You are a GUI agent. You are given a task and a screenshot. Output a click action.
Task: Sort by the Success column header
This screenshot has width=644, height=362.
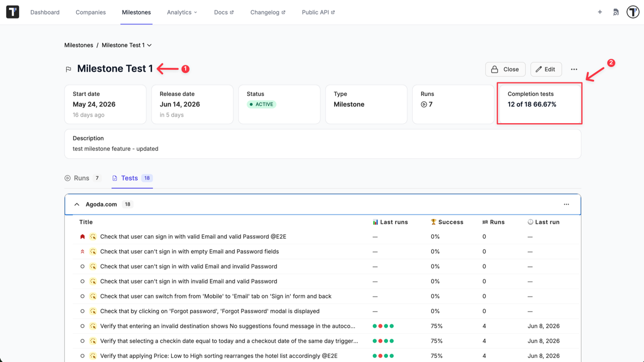pyautogui.click(x=447, y=222)
